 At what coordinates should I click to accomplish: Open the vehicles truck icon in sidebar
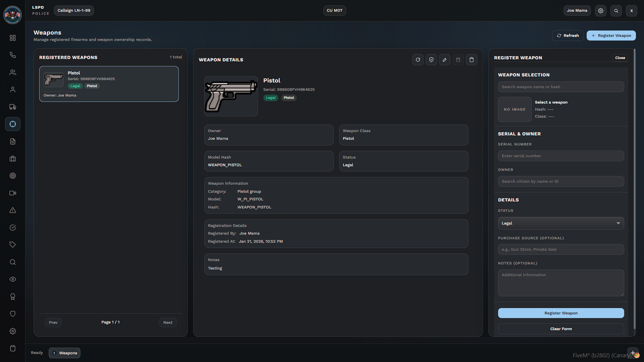[x=13, y=107]
